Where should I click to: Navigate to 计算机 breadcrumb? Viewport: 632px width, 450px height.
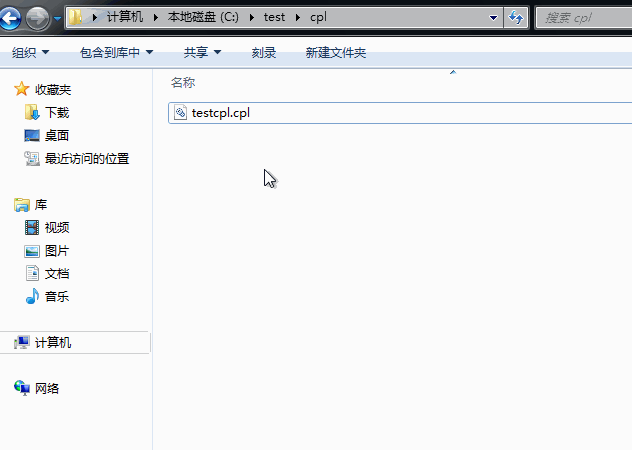coord(125,17)
